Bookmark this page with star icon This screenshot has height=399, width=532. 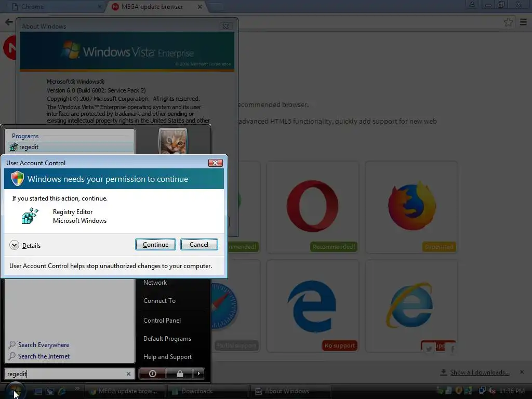coord(508,22)
